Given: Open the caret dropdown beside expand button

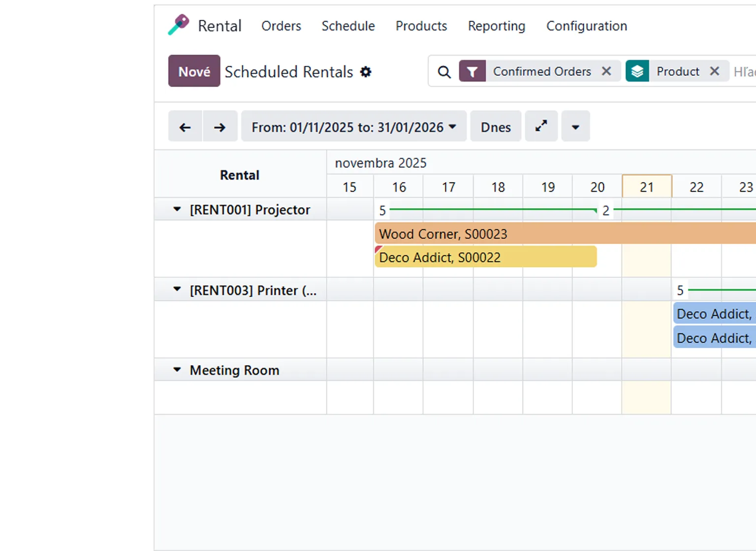Looking at the screenshot, I should click(575, 127).
